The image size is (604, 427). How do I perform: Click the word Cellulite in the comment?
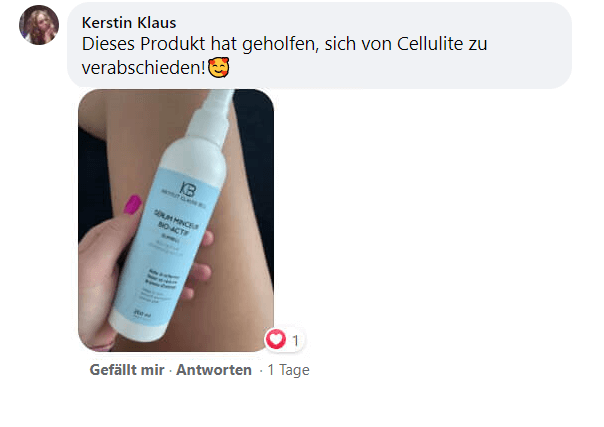[430, 44]
